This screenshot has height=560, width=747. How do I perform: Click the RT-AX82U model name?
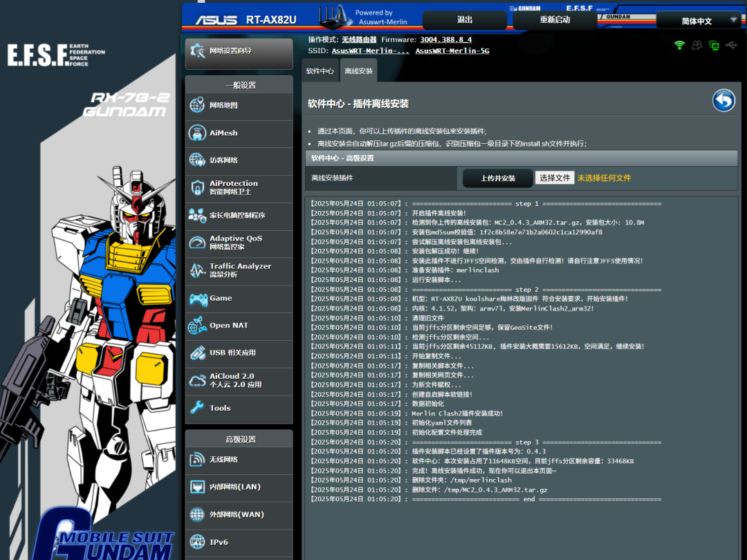point(271,20)
